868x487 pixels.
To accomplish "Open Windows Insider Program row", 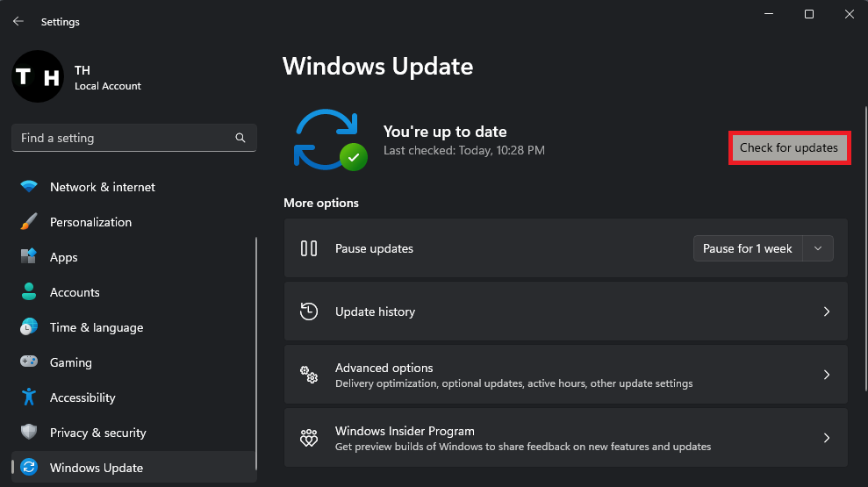I will point(566,438).
